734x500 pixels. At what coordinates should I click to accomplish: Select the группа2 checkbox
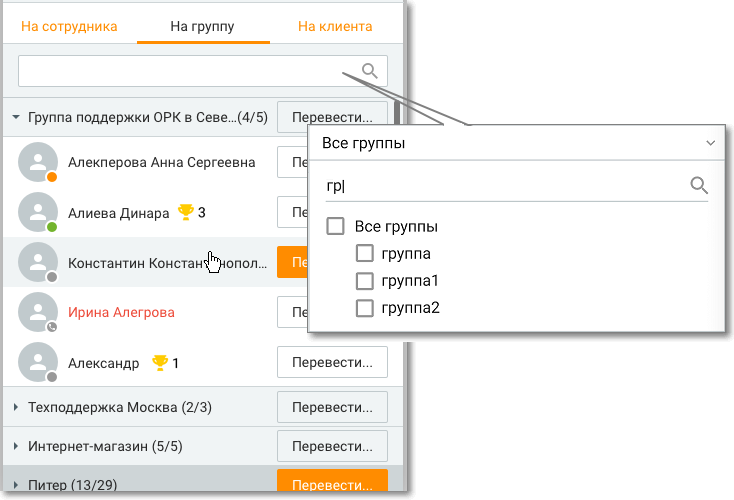point(365,308)
